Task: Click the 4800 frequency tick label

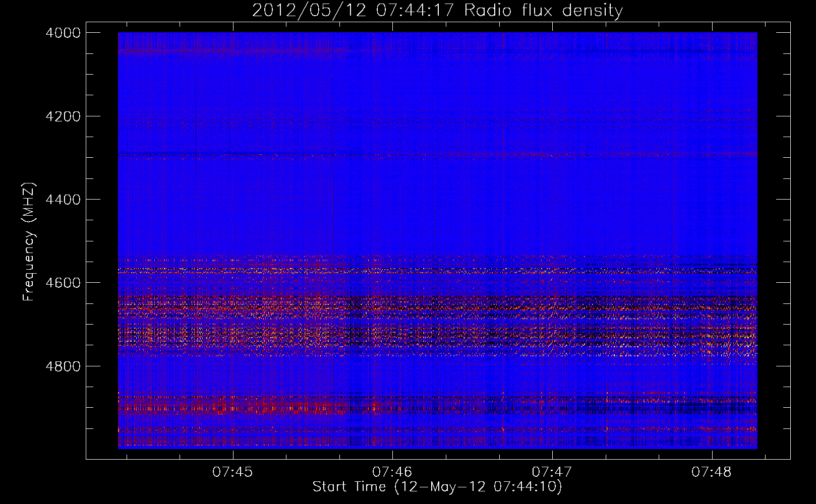Action: coord(63,366)
